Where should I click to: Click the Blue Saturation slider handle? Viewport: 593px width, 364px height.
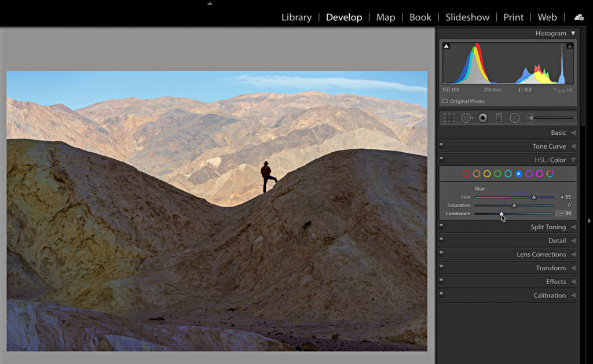point(514,205)
